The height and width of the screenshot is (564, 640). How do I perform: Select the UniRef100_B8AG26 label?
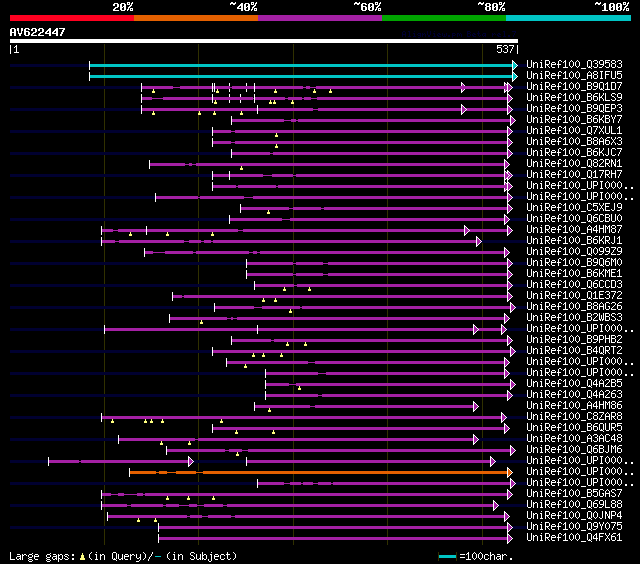[x=574, y=307]
